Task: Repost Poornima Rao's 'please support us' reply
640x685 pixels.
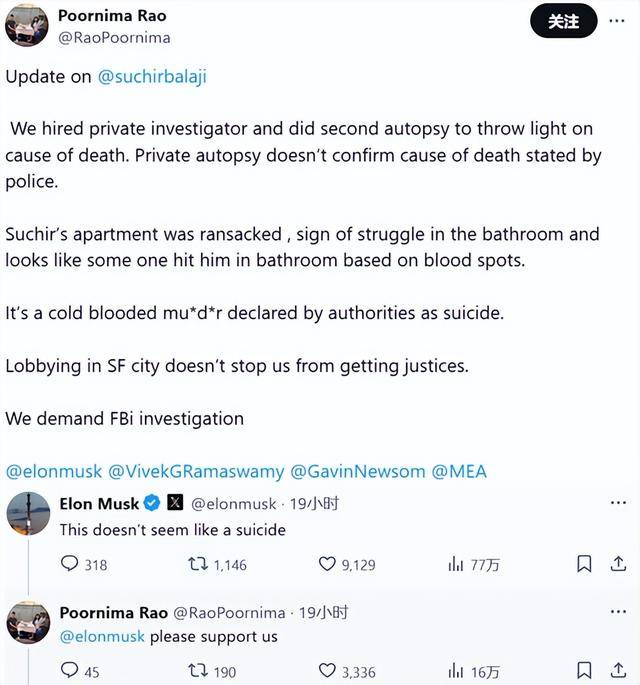Action: (198, 671)
